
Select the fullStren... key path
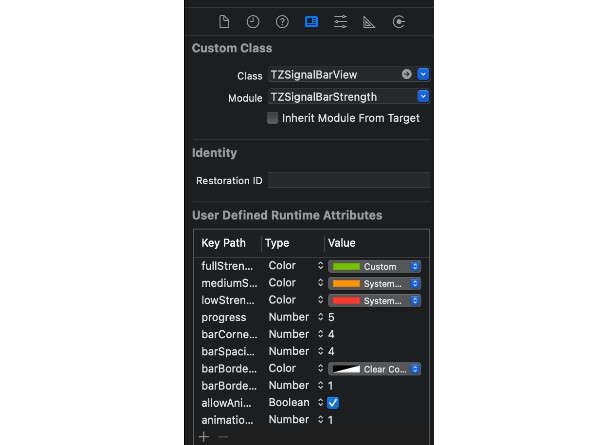[x=227, y=266]
